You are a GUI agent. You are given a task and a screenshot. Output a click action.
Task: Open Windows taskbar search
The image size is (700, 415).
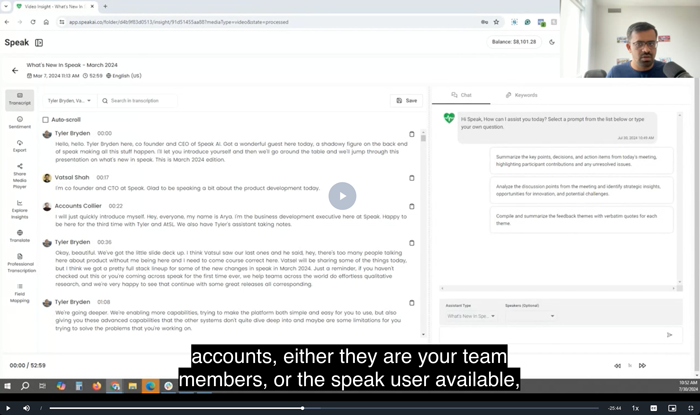coord(25,386)
